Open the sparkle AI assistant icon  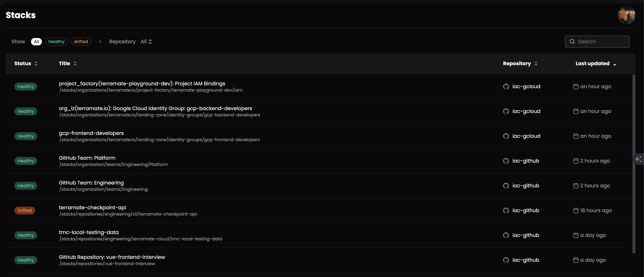click(x=638, y=159)
